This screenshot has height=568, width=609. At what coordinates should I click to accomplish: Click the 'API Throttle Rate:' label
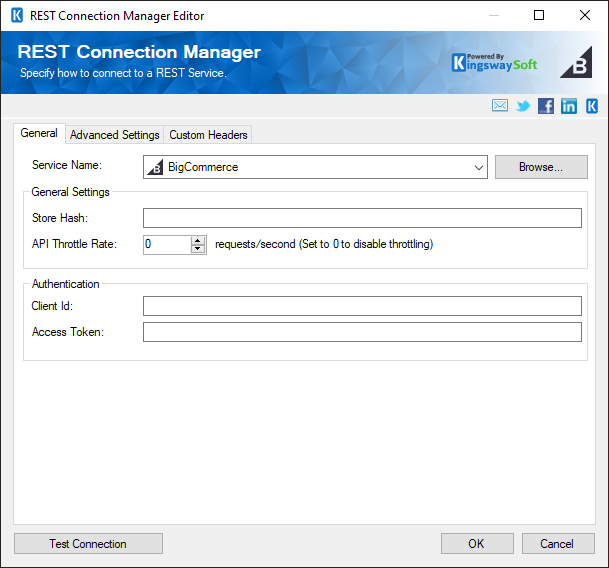(74, 244)
